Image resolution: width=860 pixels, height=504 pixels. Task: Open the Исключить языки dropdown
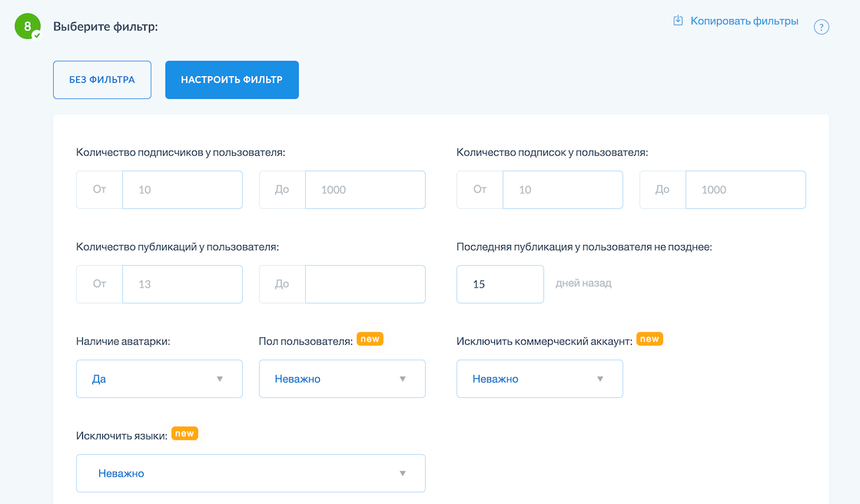point(251,473)
